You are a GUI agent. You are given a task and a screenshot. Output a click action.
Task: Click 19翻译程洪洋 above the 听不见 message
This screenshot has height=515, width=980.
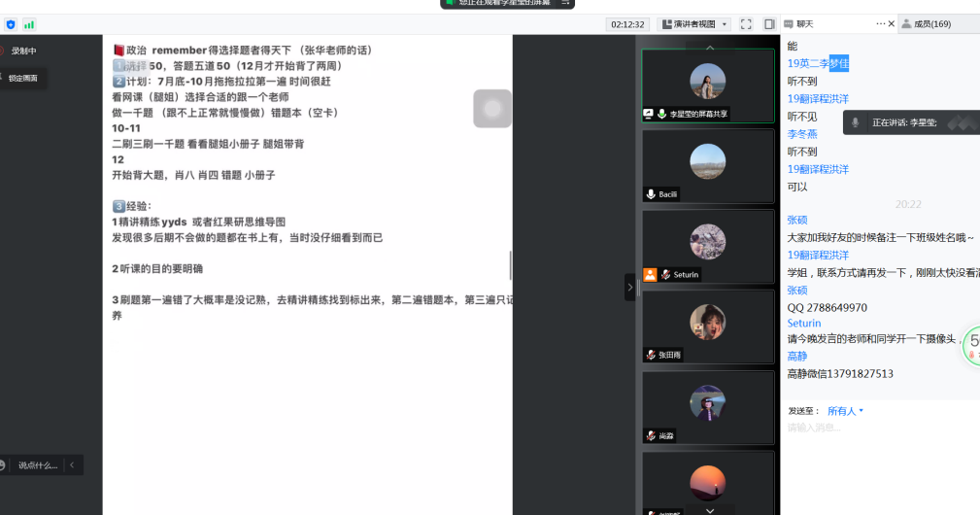coord(818,99)
